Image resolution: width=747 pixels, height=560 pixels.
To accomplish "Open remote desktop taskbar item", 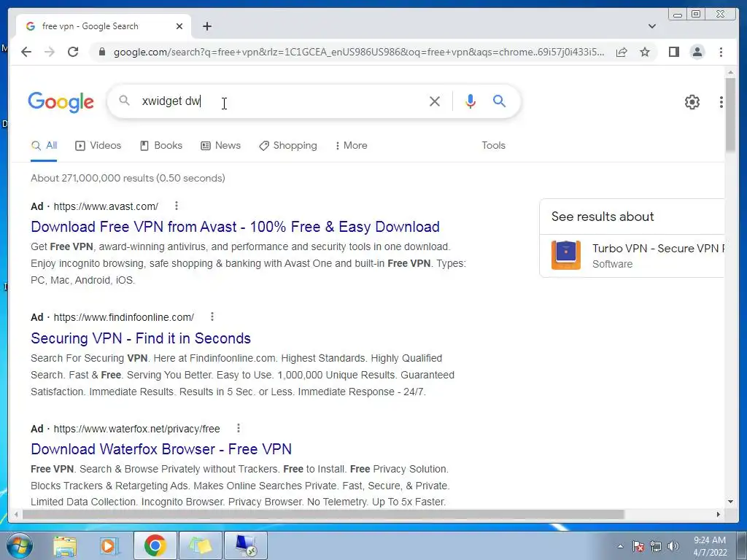I will (245, 545).
